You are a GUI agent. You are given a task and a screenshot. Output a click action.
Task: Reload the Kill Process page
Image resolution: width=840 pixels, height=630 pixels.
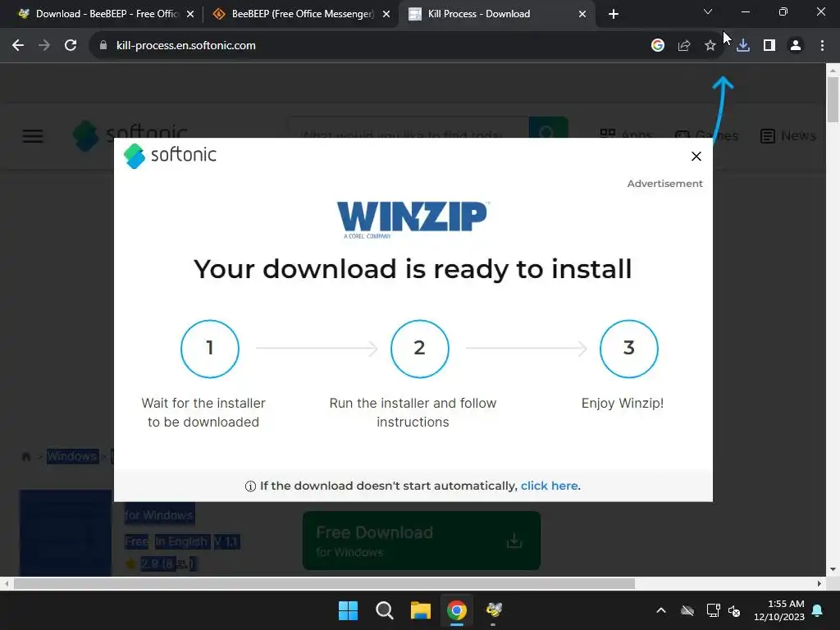click(71, 46)
